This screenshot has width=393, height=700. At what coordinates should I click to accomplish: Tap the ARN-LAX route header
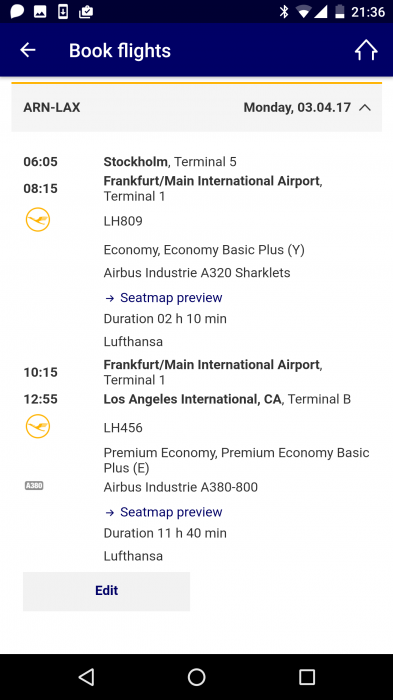[x=52, y=108]
